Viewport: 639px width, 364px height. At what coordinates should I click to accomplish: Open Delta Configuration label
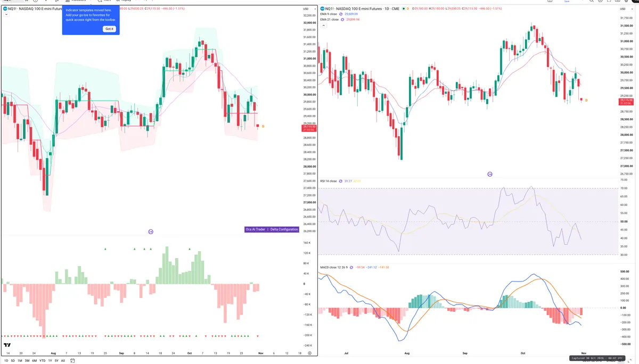(284, 229)
